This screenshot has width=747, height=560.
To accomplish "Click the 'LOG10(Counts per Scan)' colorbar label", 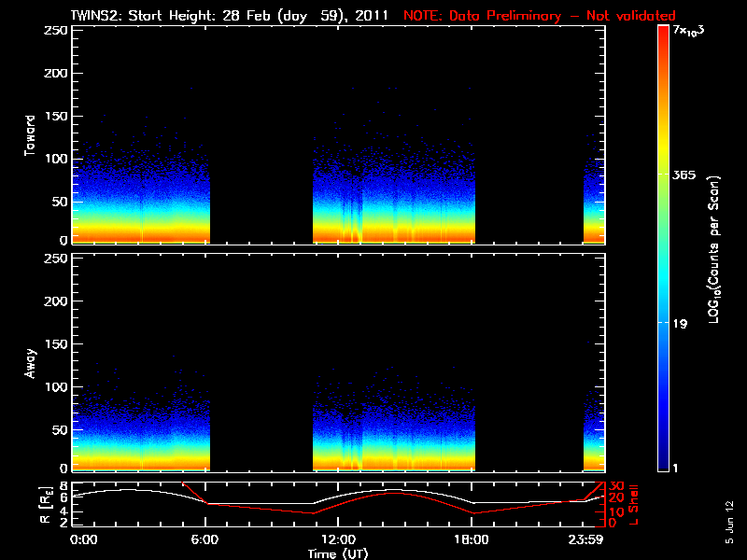I will (714, 249).
